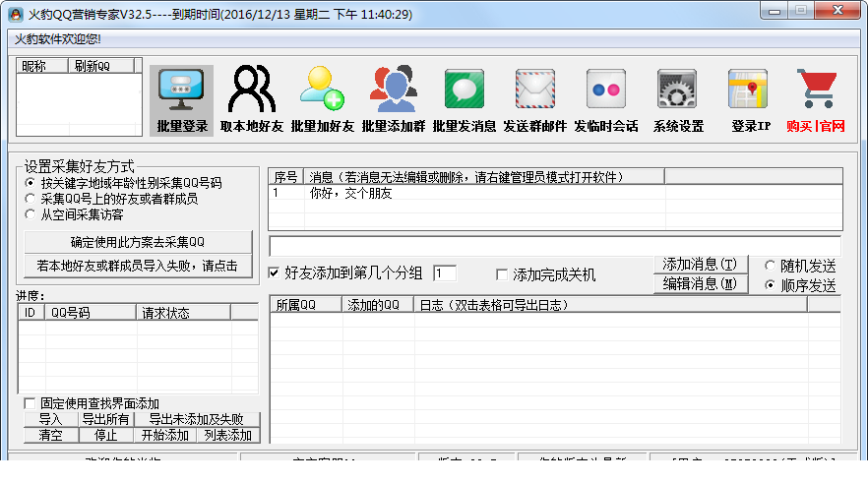Select 采集QQ号上的好友或者群成员 radio option
Screen dimensions: 868x483
pyautogui.click(x=30, y=198)
